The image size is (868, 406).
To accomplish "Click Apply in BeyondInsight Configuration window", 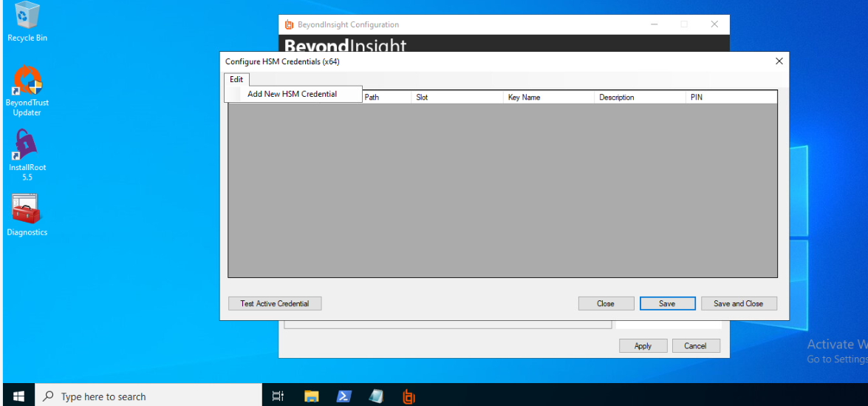I will 643,345.
